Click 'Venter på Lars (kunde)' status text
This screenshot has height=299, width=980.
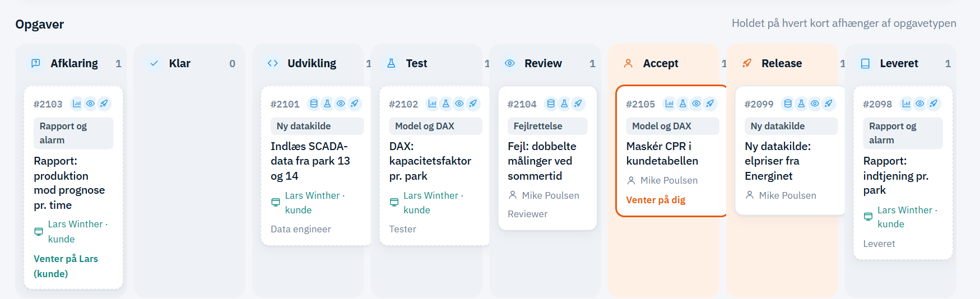(66, 266)
